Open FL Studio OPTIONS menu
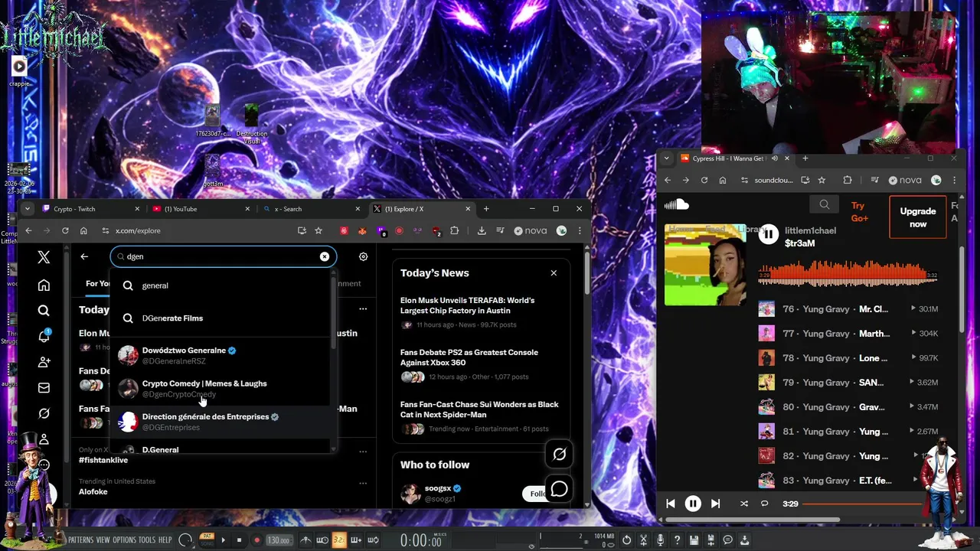 (x=125, y=540)
